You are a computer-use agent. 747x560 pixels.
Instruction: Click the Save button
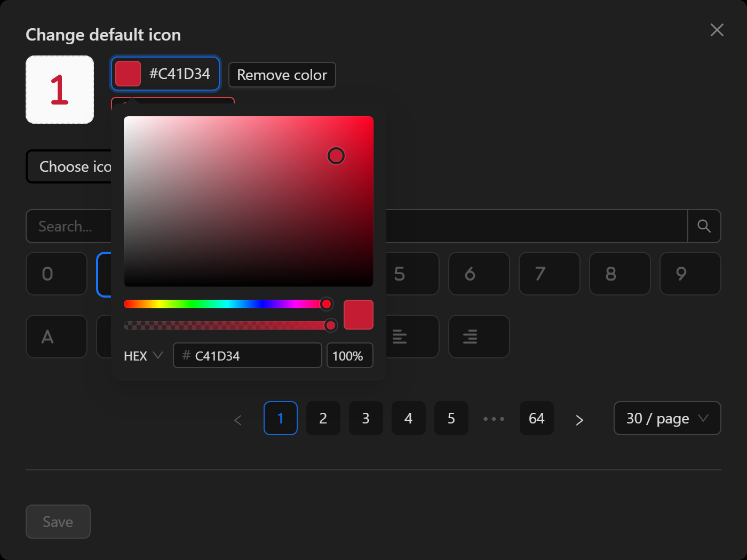(x=58, y=522)
